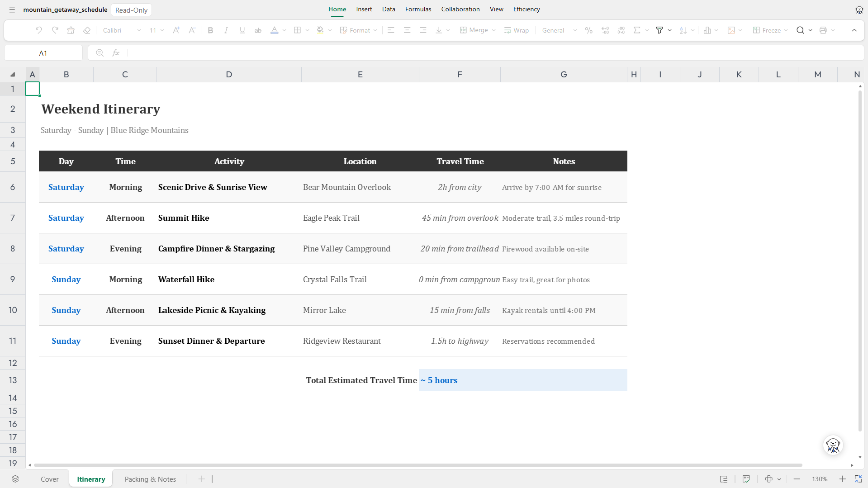Screen dimensions: 868x488
Task: Open the View menu tab
Action: pyautogui.click(x=496, y=9)
